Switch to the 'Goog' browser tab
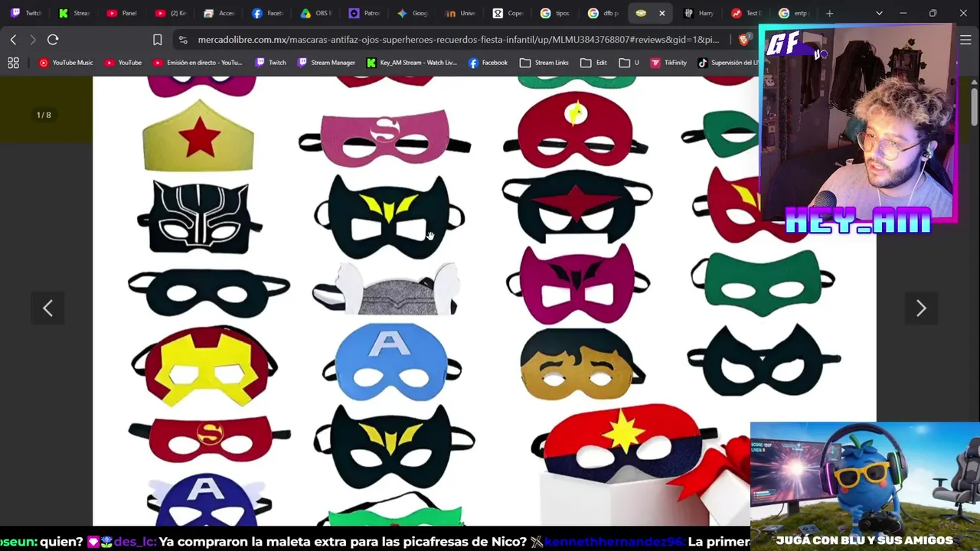Image resolution: width=980 pixels, height=551 pixels. click(413, 13)
